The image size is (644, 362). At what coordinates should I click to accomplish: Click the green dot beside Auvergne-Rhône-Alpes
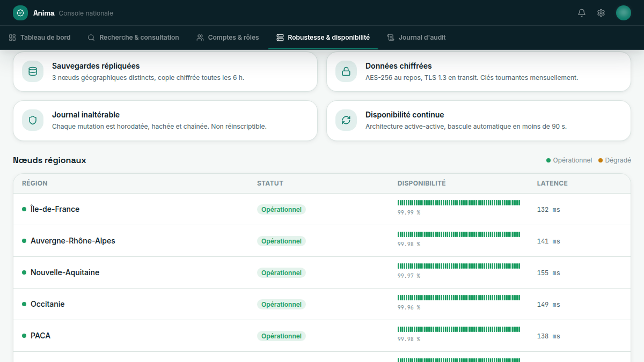point(24,241)
